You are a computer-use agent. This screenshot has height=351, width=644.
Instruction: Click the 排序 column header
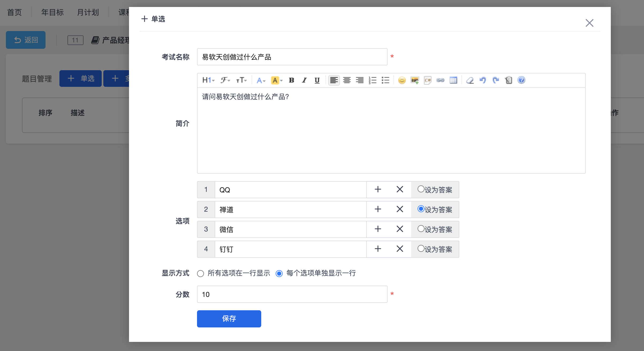tap(46, 113)
